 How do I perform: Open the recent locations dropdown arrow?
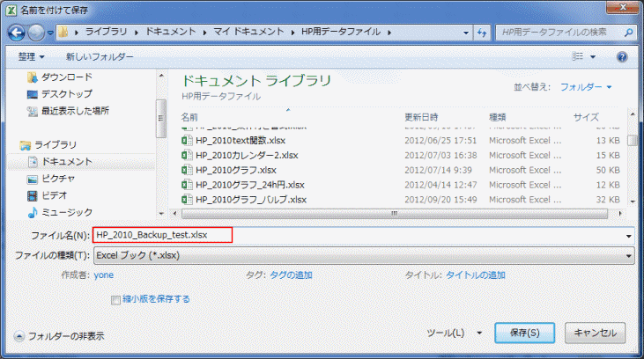tap(50, 33)
